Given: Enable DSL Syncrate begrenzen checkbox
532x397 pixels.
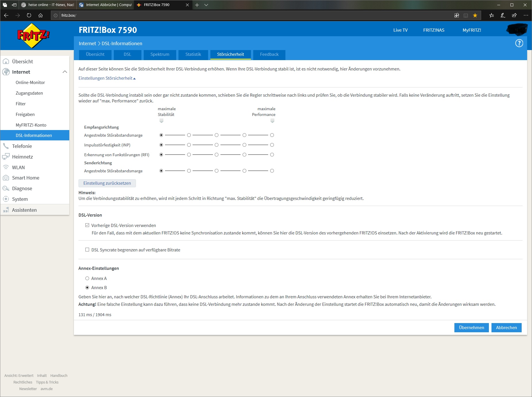Looking at the screenshot, I should coord(87,250).
